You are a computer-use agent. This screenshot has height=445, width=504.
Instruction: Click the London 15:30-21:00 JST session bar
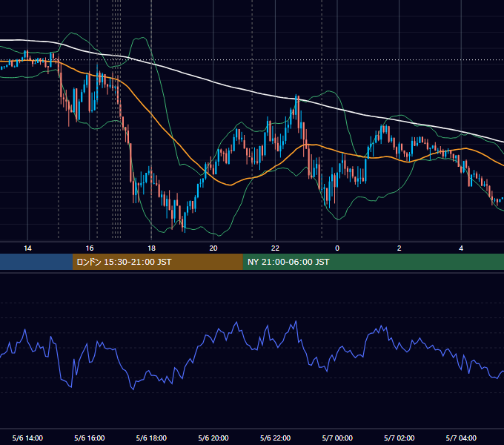pos(157,262)
